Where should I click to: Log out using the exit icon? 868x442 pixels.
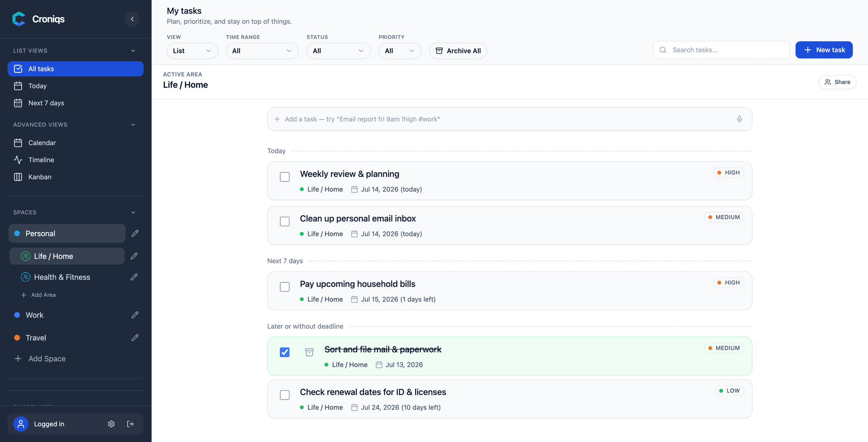coord(130,424)
